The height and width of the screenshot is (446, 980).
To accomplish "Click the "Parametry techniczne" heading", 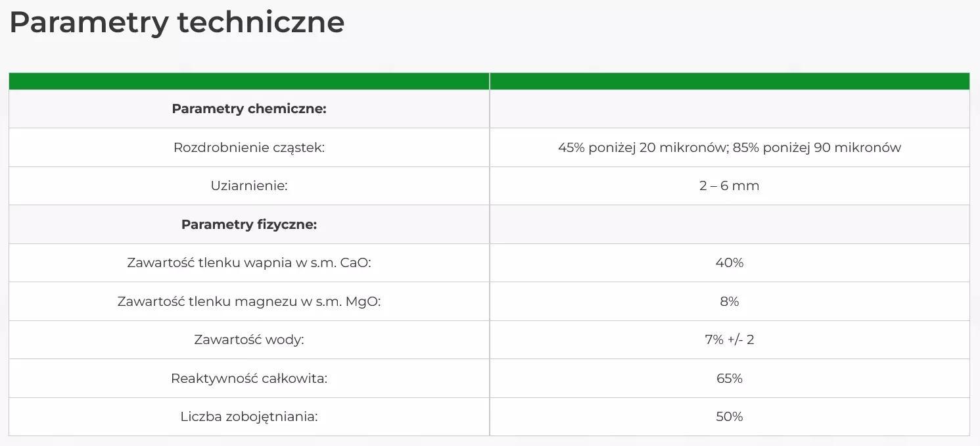I will pos(177,23).
